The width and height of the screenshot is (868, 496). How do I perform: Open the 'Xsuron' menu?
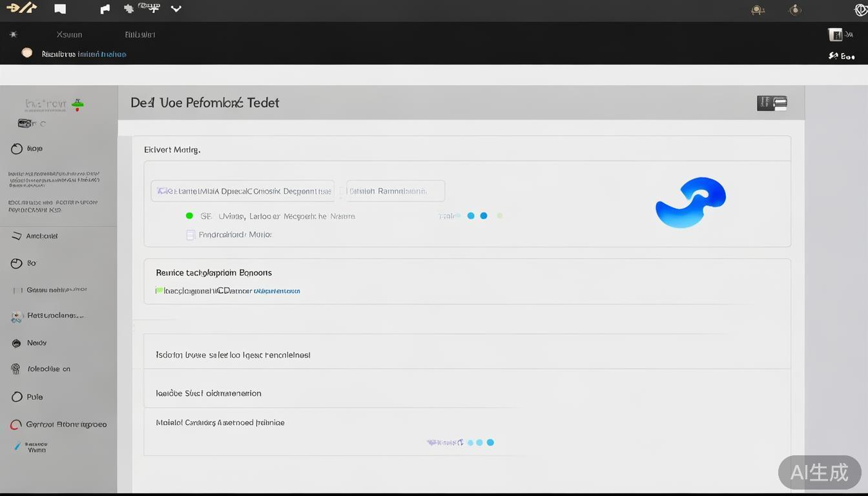click(69, 35)
